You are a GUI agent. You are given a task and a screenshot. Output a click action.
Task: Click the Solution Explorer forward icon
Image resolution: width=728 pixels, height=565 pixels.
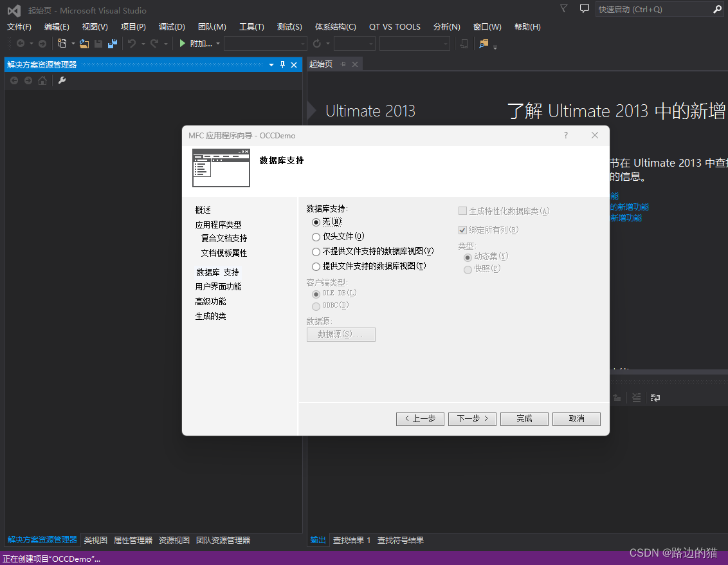(x=28, y=80)
